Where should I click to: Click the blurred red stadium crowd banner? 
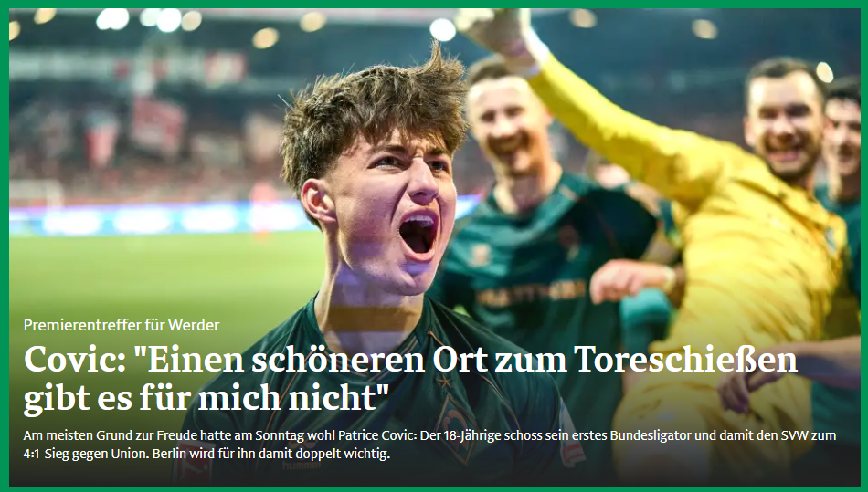(156, 126)
